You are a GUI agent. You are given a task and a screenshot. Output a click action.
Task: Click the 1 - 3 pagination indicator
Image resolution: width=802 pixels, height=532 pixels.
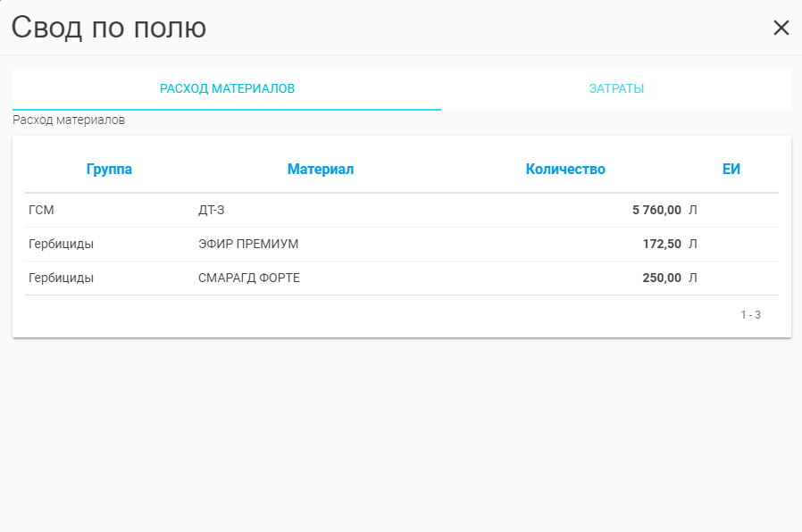point(750,315)
